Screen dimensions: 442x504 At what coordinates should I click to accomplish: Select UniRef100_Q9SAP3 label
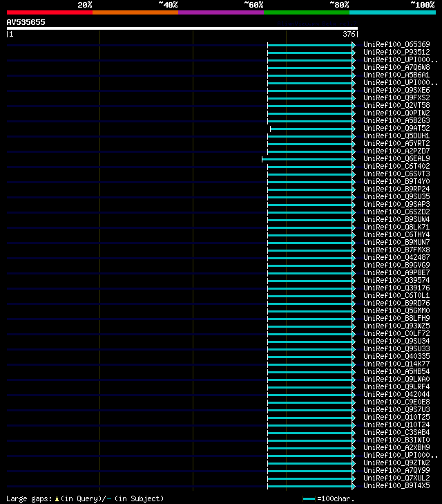[396, 204]
